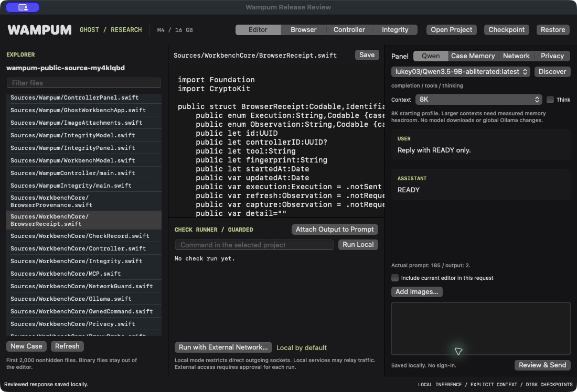The image size is (577, 392).
Task: Select the Network panel tab
Action: tap(516, 56)
